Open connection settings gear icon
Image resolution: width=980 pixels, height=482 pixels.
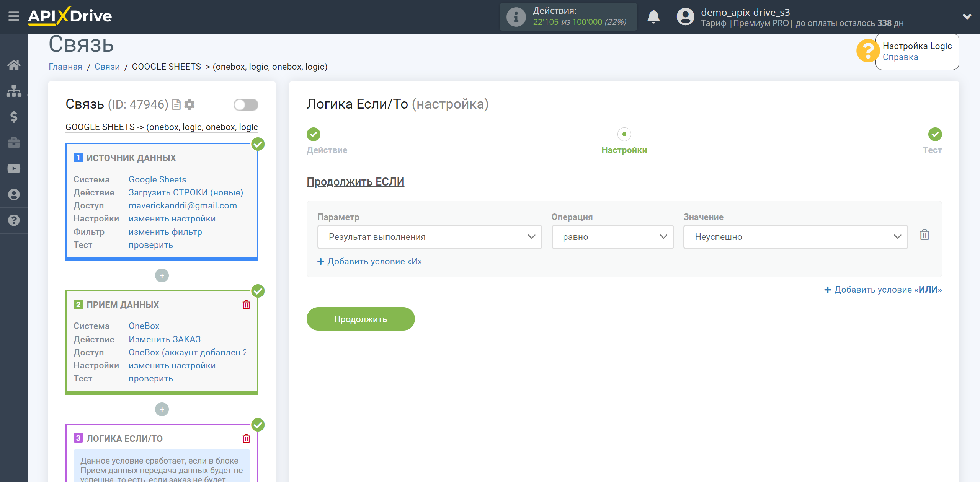click(189, 104)
